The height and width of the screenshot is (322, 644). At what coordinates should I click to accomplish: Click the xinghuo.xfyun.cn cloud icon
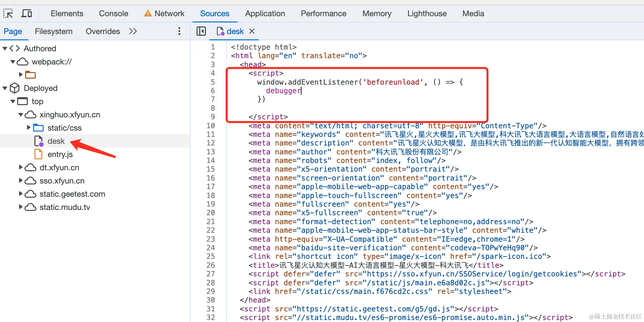(x=30, y=115)
